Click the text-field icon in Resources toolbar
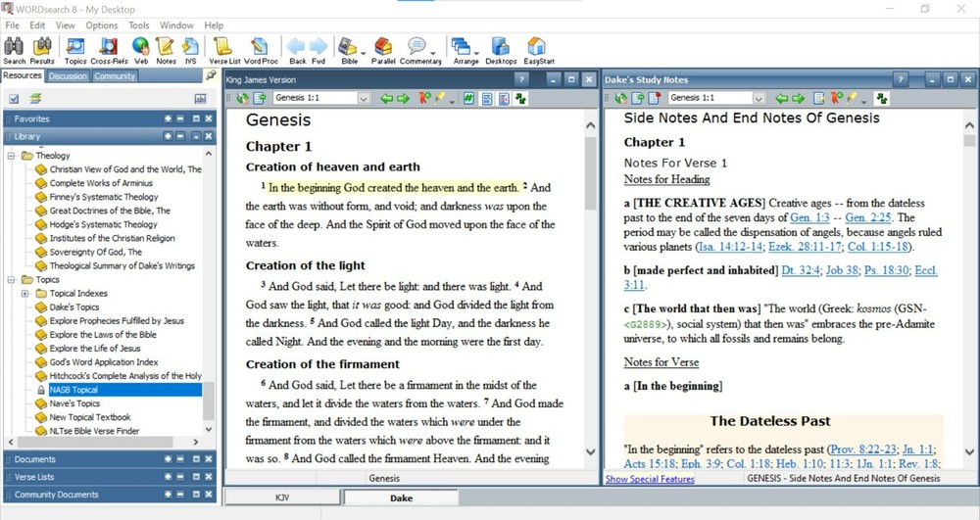The height and width of the screenshot is (520, 980). tap(200, 99)
